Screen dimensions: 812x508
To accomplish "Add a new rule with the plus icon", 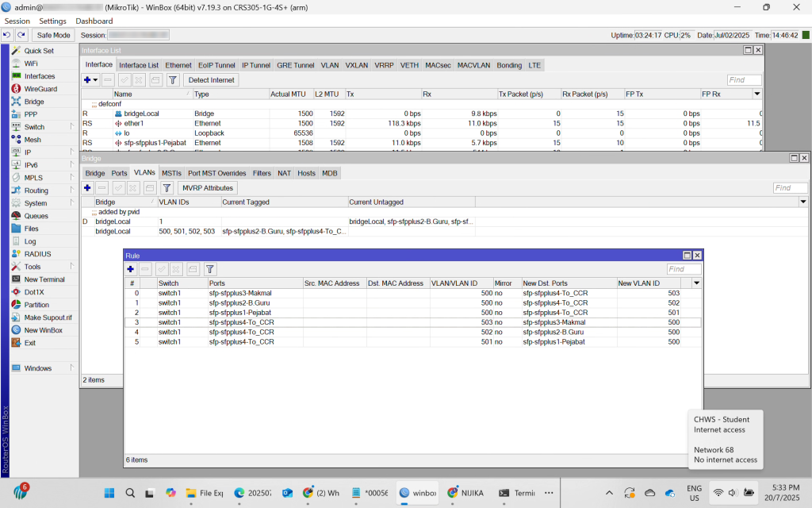I will point(131,269).
